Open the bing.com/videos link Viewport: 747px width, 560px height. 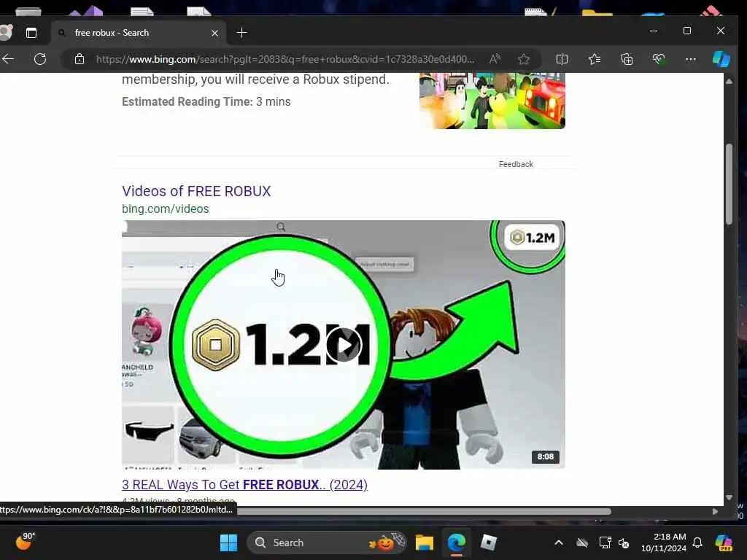click(166, 209)
